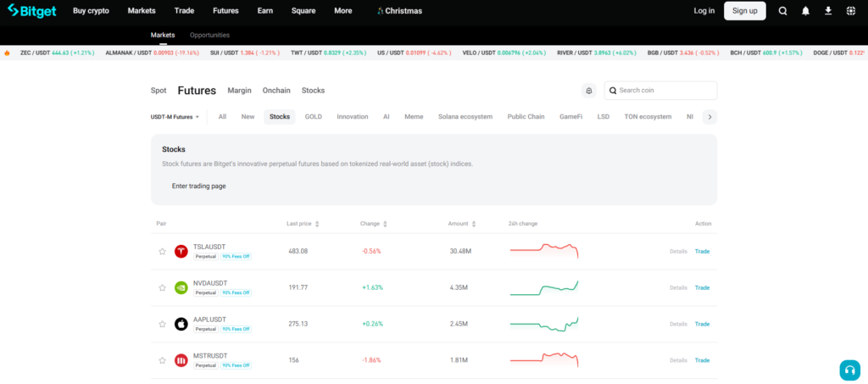Favorite TSLAUSDT with its star
The width and height of the screenshot is (868, 384).
pyautogui.click(x=162, y=252)
